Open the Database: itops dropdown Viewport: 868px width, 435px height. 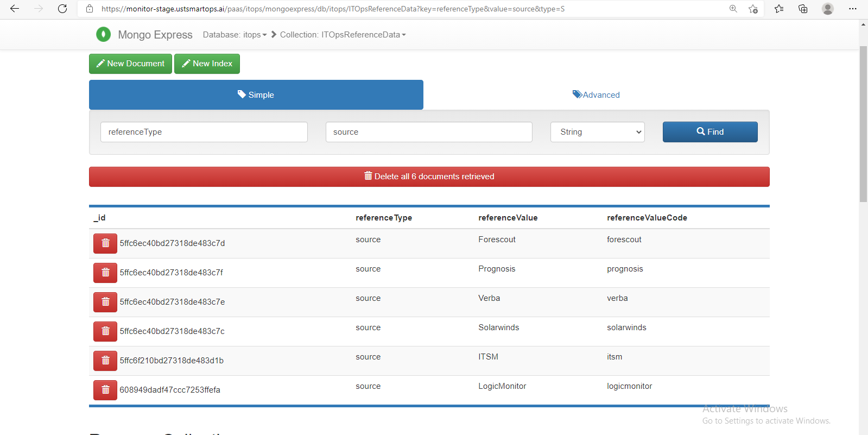(x=235, y=35)
